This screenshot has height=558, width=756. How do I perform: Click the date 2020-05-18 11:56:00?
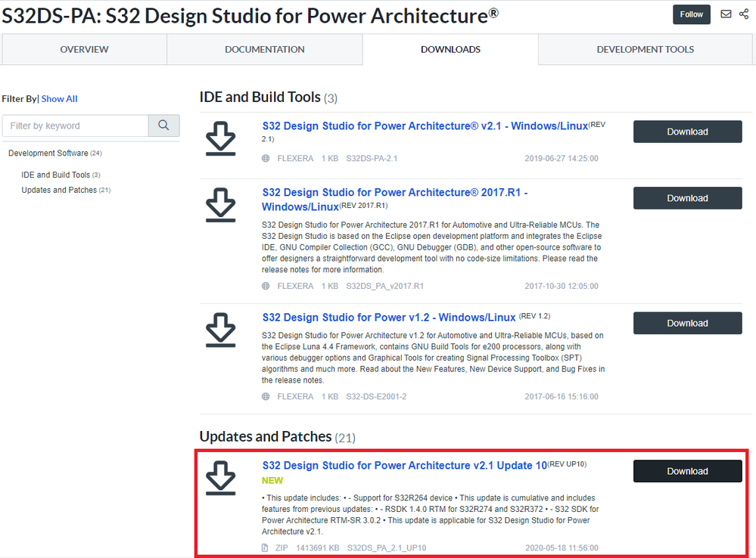point(562,548)
